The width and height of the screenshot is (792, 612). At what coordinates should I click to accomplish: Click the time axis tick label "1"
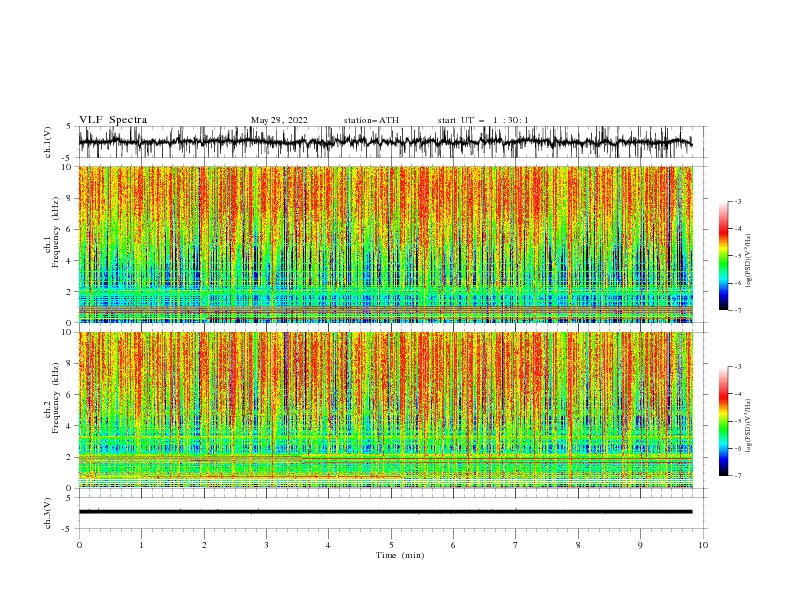point(141,545)
